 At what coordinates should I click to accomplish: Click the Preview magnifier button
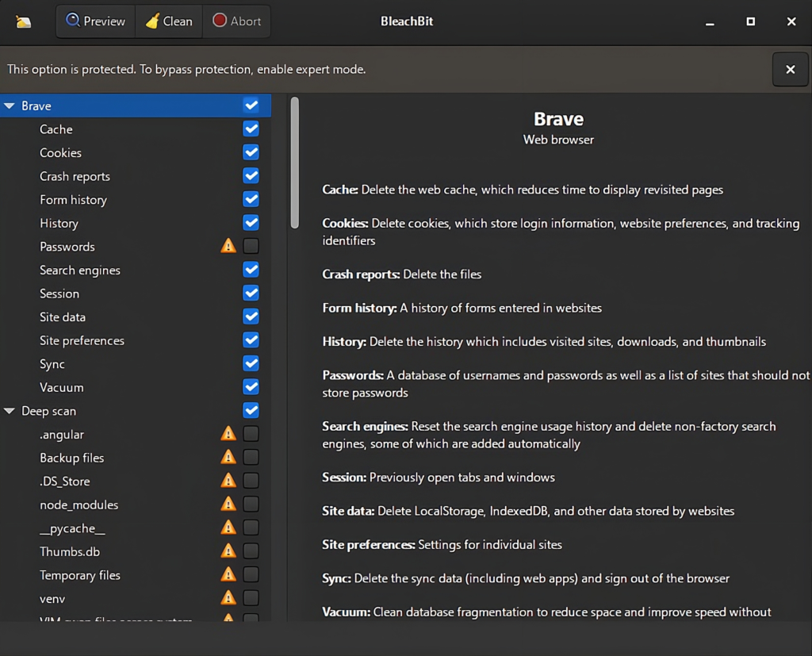click(95, 21)
